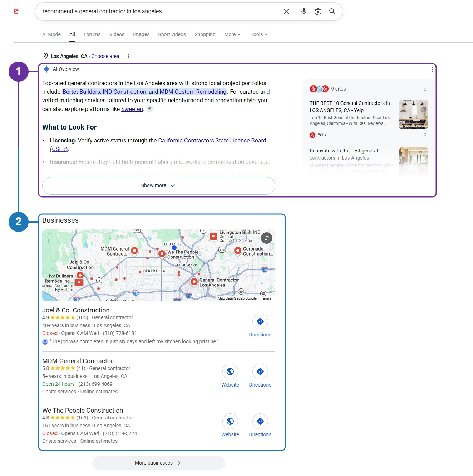Click the Coronado Construction map pin
Screen dimensions: 473x476
coord(238,251)
